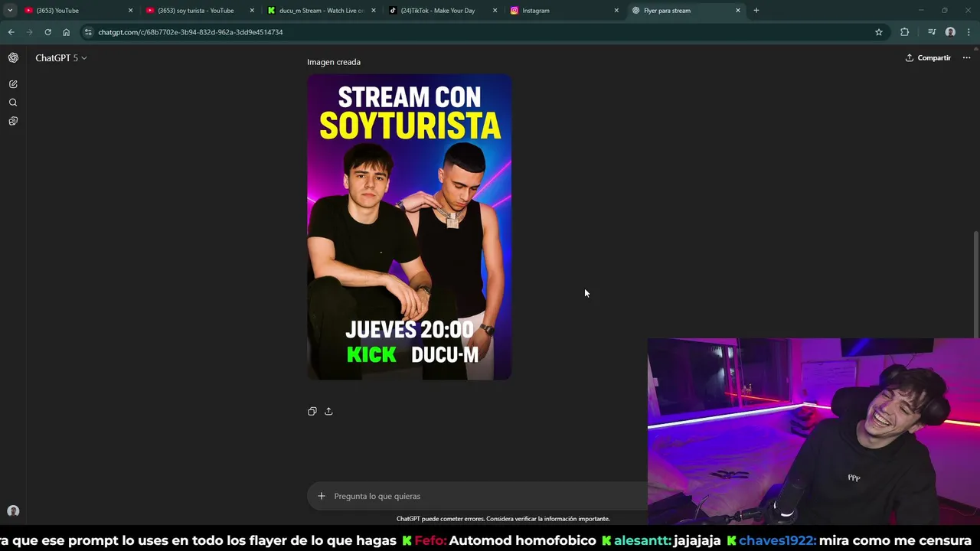Click browser forward arrow

click(29, 32)
